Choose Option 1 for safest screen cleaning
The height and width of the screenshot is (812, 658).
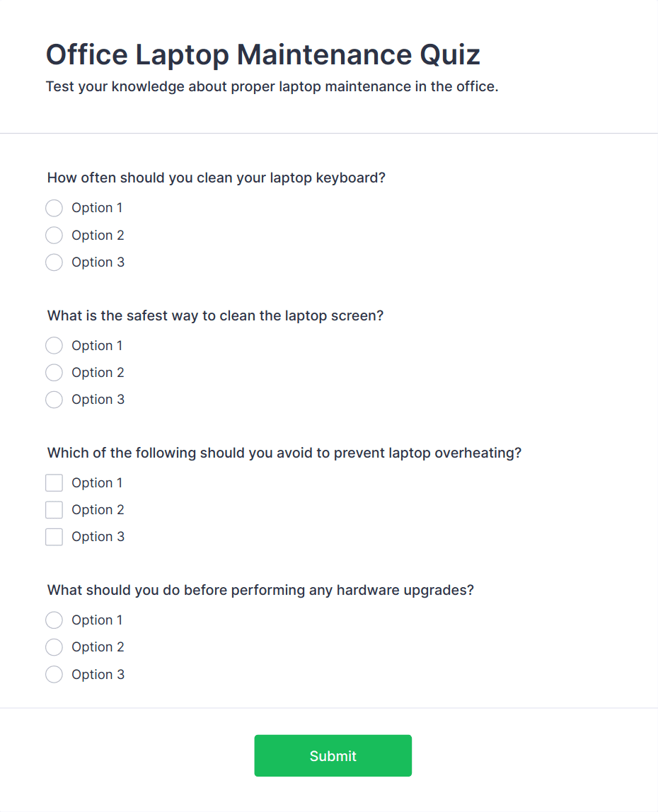tap(54, 346)
